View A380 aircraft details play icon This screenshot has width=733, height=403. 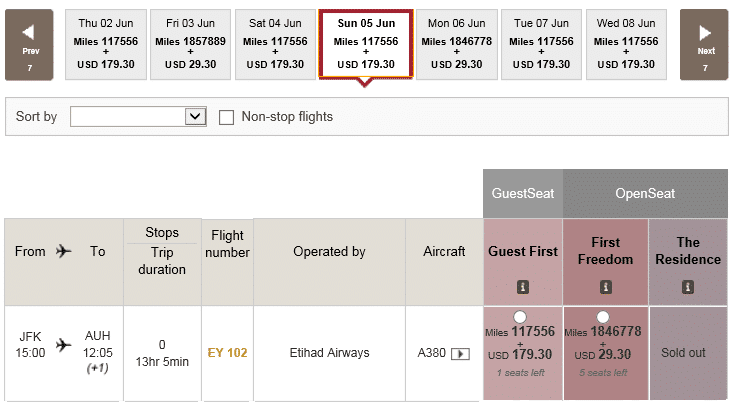coord(460,354)
